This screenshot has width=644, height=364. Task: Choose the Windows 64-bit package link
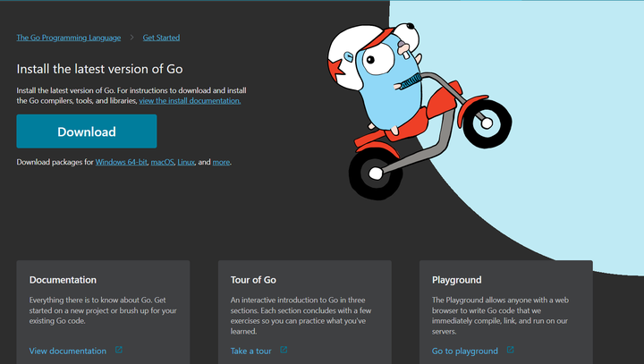121,162
